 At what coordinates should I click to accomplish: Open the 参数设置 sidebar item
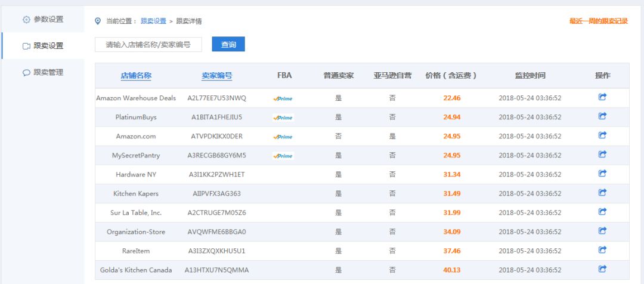43,19
